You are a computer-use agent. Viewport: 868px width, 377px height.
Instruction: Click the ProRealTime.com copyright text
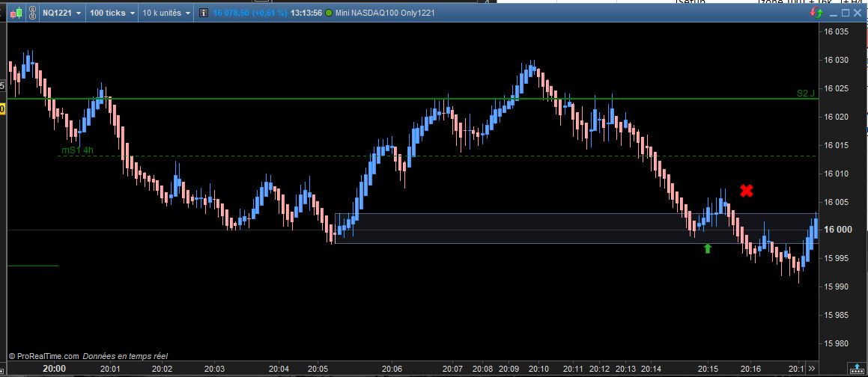pos(43,357)
